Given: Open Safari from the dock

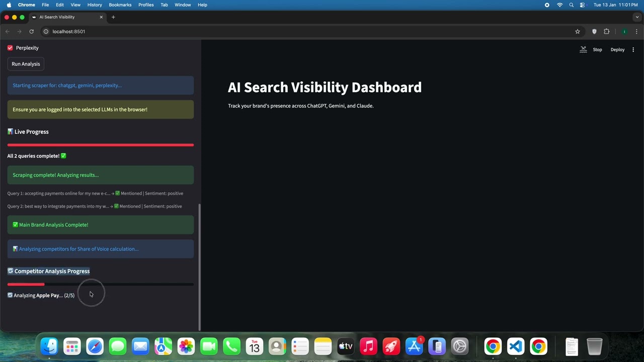Looking at the screenshot, I should coord(95,346).
